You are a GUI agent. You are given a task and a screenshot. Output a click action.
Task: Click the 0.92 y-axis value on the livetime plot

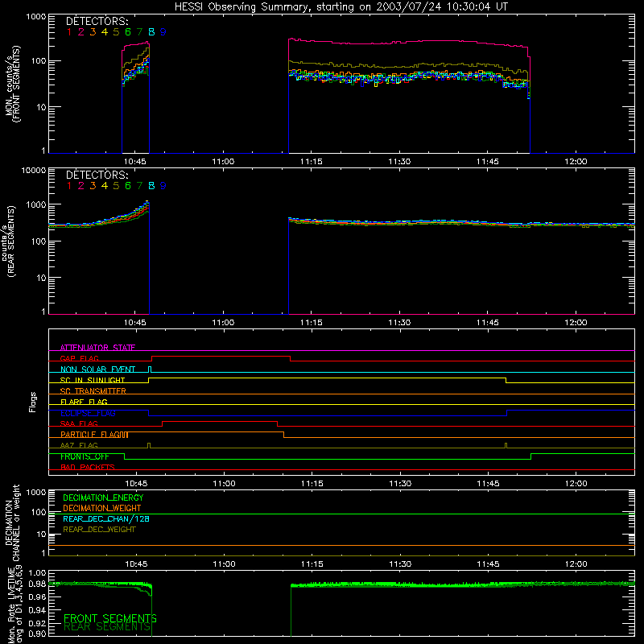point(37,623)
